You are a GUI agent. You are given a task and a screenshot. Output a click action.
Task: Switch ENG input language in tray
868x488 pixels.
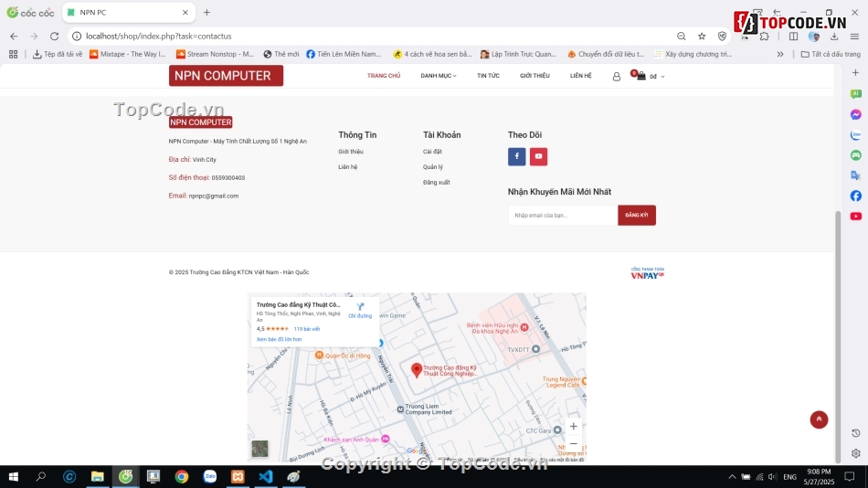pos(790,476)
